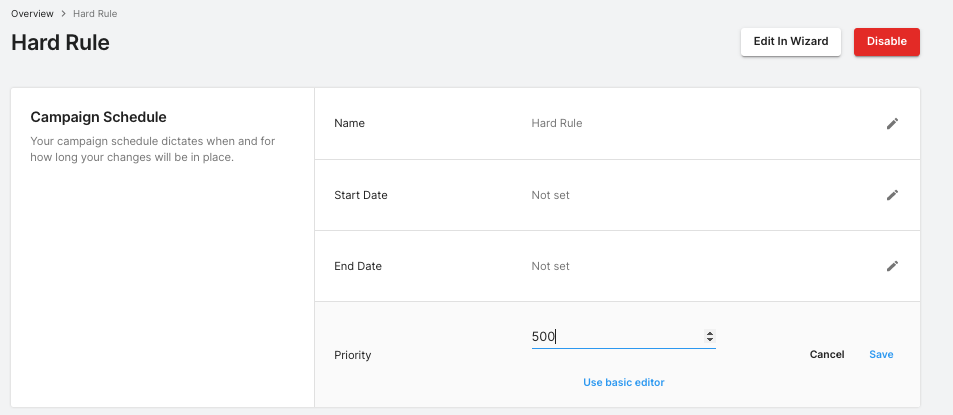Click the large Hard Rule page title
This screenshot has width=953, height=415.
(x=60, y=43)
